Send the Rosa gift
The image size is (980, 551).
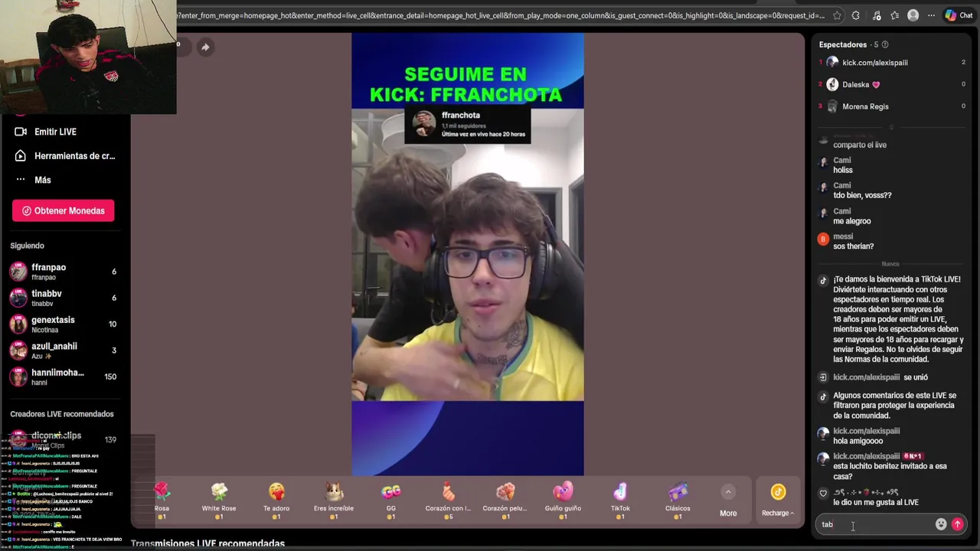coord(162,501)
